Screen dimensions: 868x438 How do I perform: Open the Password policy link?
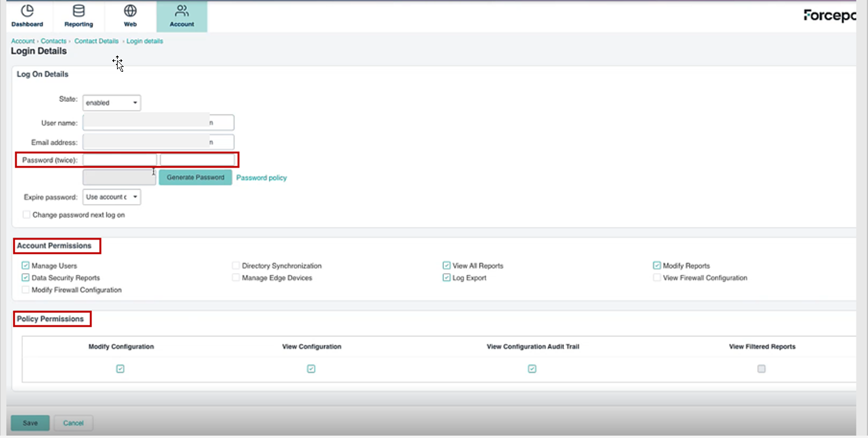click(x=261, y=177)
